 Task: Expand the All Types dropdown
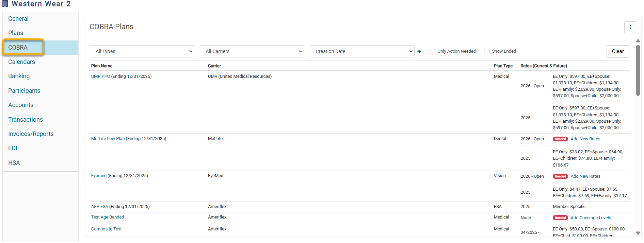[142, 51]
